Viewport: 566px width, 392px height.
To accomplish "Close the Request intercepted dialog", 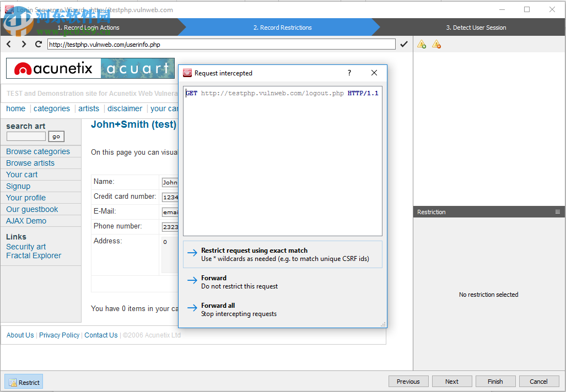I will coord(374,73).
